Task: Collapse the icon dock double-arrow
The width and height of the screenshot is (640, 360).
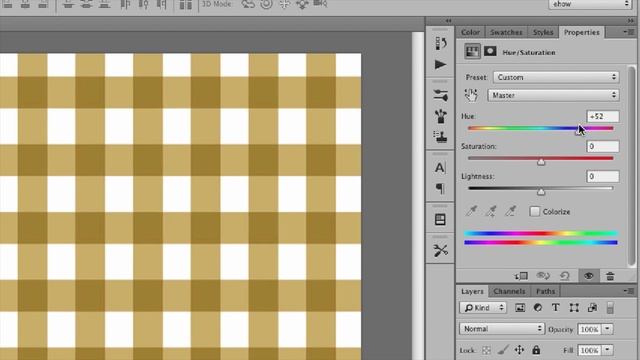Action: tap(449, 21)
